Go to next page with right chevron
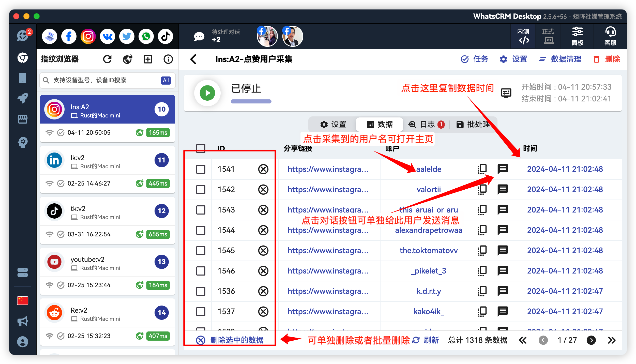 (x=591, y=340)
